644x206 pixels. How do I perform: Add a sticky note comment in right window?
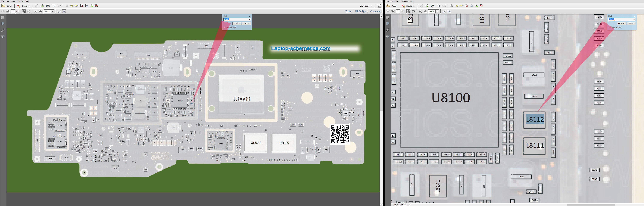pyautogui.click(x=457, y=6)
